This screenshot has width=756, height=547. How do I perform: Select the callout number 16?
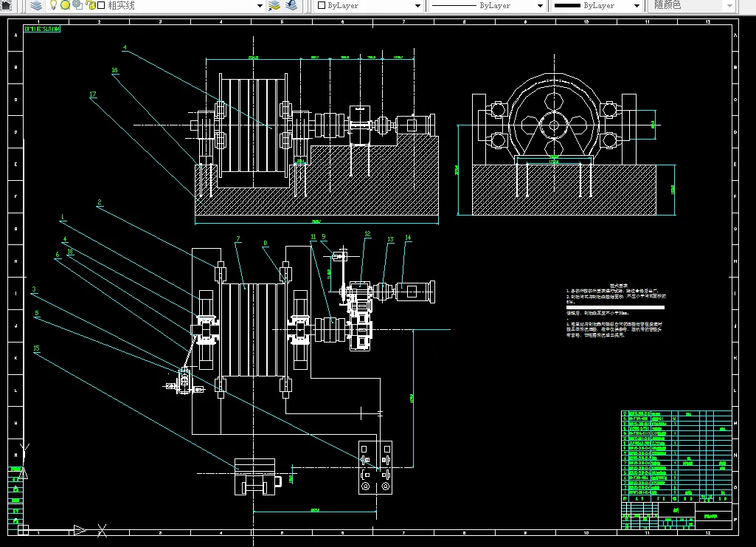[115, 70]
